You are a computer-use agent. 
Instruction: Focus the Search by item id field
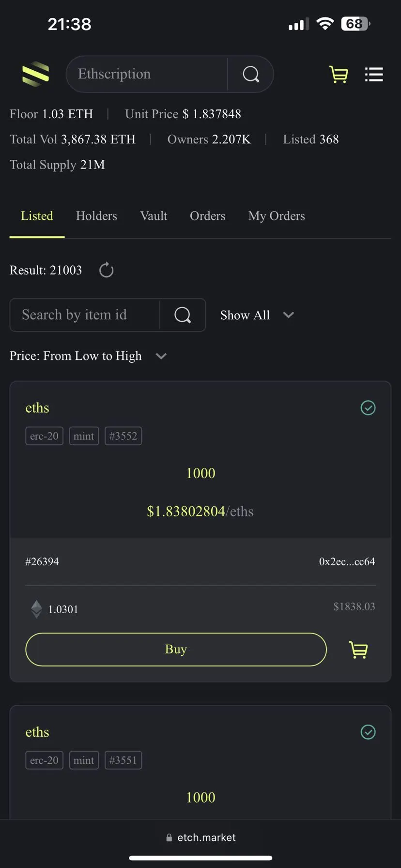click(85, 315)
